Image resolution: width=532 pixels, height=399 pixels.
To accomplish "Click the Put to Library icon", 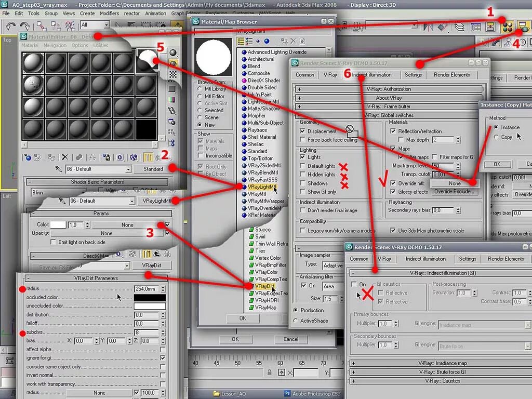I will pyautogui.click(x=107, y=157).
